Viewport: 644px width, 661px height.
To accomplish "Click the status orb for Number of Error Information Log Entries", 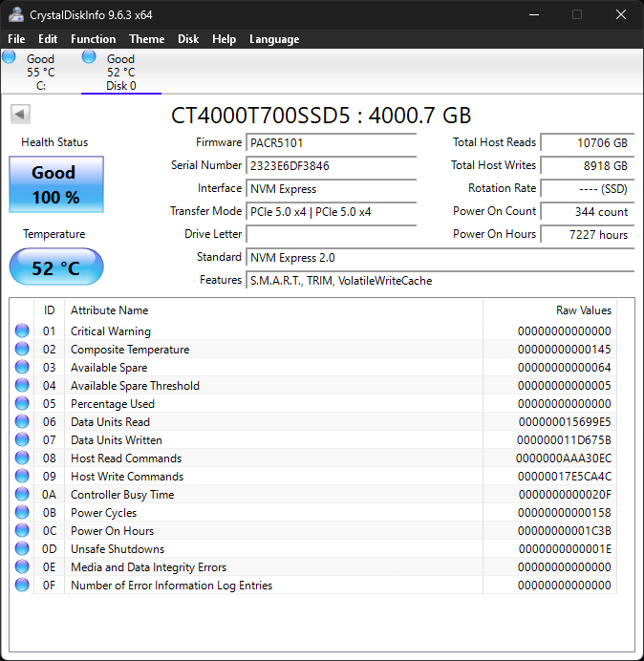I will pyautogui.click(x=22, y=585).
